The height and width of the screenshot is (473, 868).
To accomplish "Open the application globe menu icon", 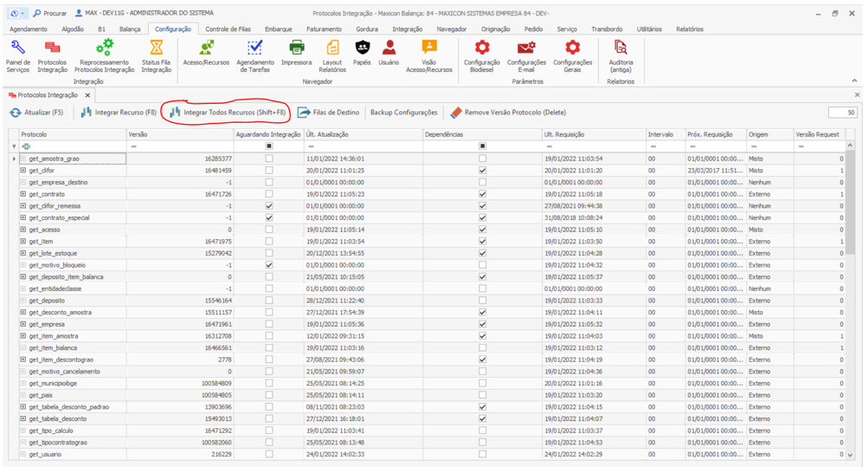I will [x=15, y=13].
